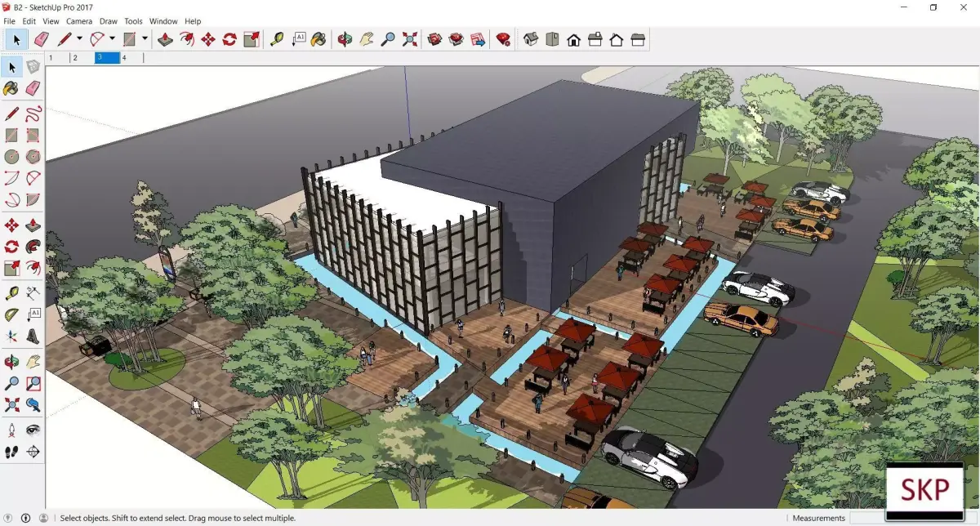Viewport: 980px width, 526px height.
Task: Expand the Arc tool dropdown arrow
Action: click(x=112, y=39)
